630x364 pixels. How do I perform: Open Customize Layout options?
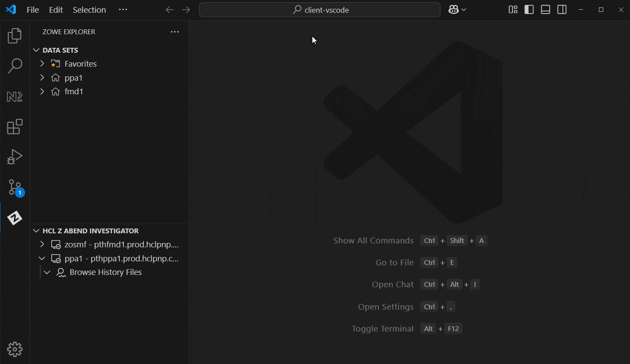(x=513, y=10)
